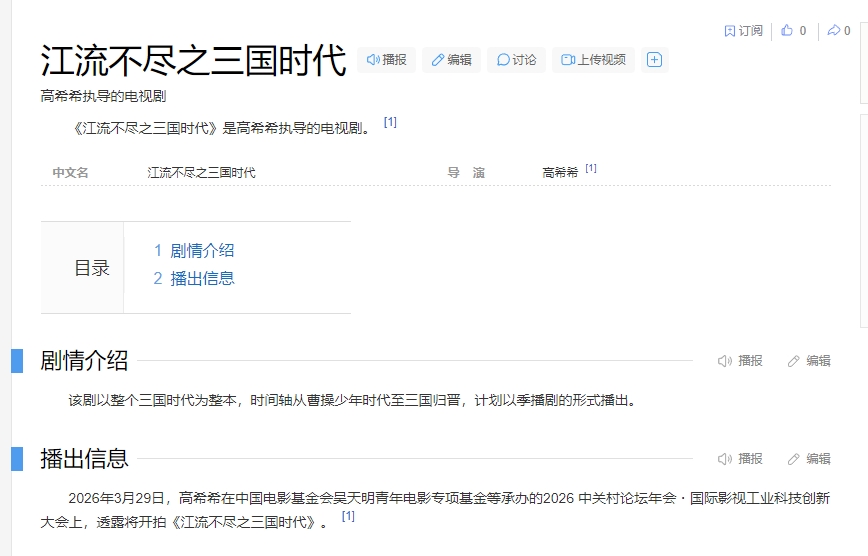The image size is (868, 556).
Task: Click the 播出信息 section heading
Action: click(84, 459)
